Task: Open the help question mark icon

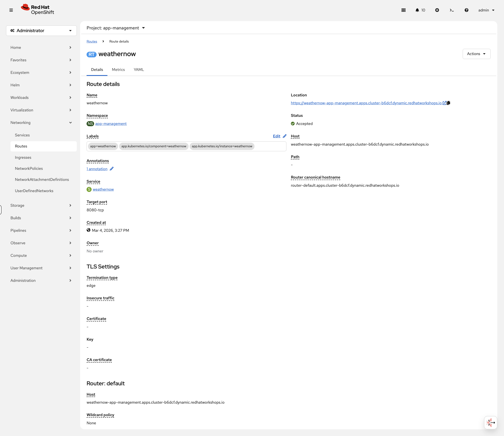Action: pos(466,10)
